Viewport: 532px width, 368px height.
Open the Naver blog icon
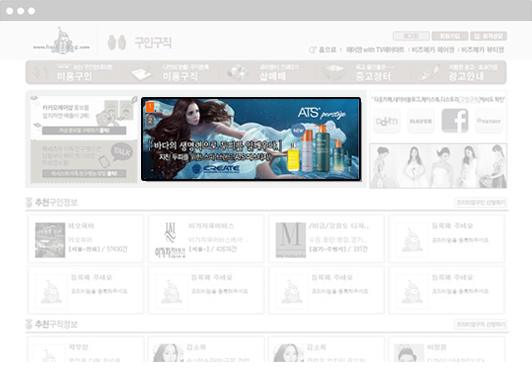pyautogui.click(x=421, y=121)
